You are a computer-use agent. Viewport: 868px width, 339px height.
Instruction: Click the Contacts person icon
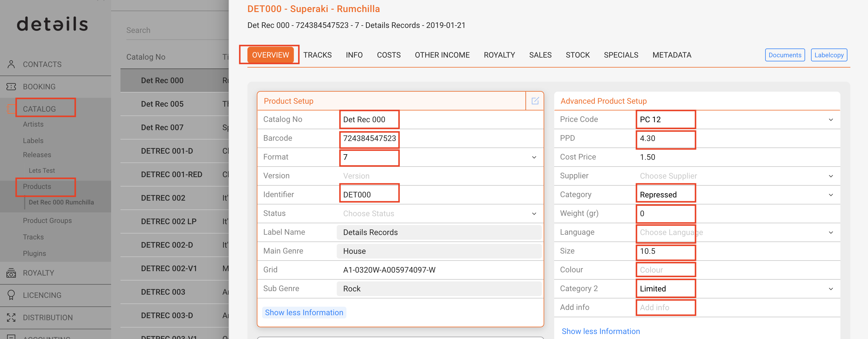(11, 64)
